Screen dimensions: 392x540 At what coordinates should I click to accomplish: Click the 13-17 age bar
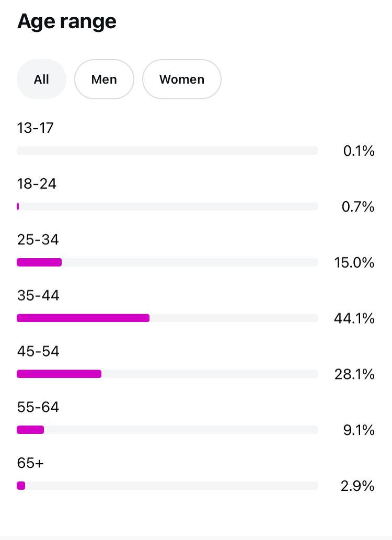[167, 151]
